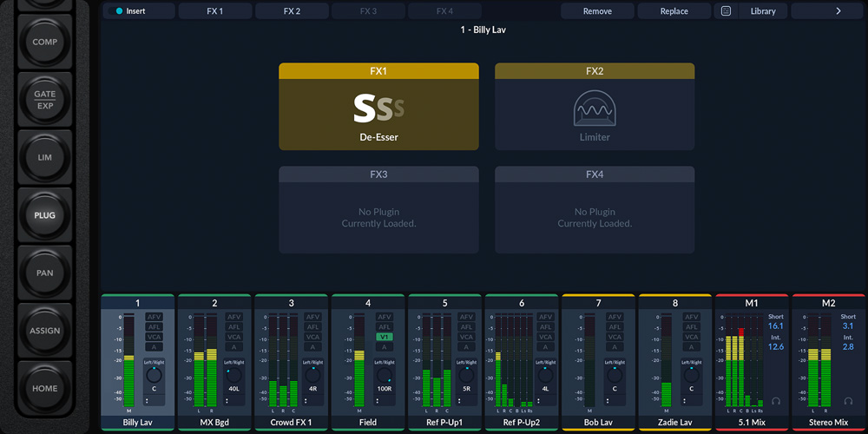Switch to the FX 1 tab
The image size is (868, 434).
point(214,11)
